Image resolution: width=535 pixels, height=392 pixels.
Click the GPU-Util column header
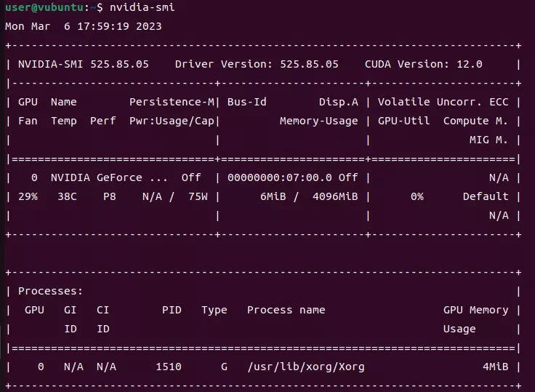403,121
